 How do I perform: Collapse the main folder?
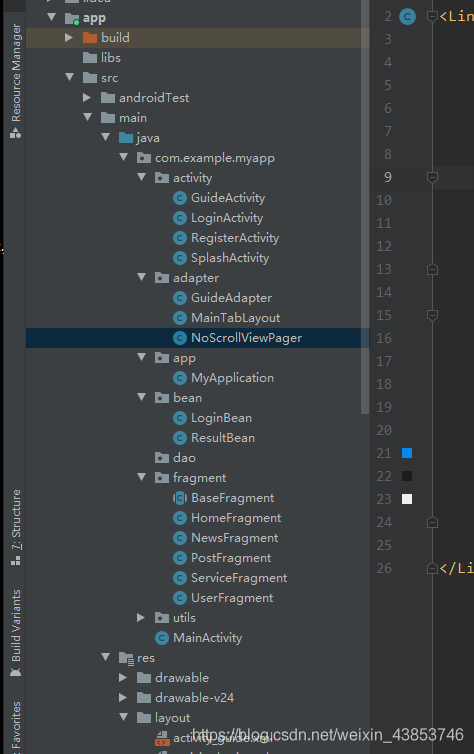pyautogui.click(x=87, y=117)
